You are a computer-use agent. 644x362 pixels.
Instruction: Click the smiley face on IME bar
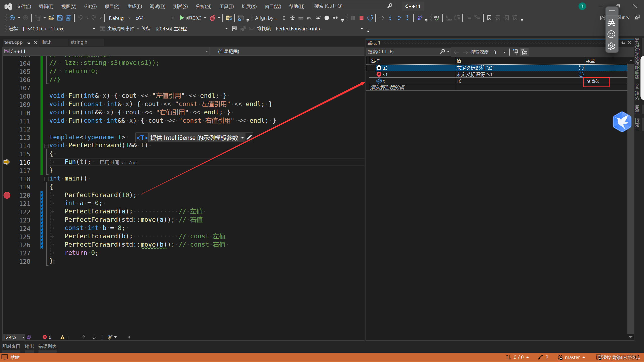[611, 34]
